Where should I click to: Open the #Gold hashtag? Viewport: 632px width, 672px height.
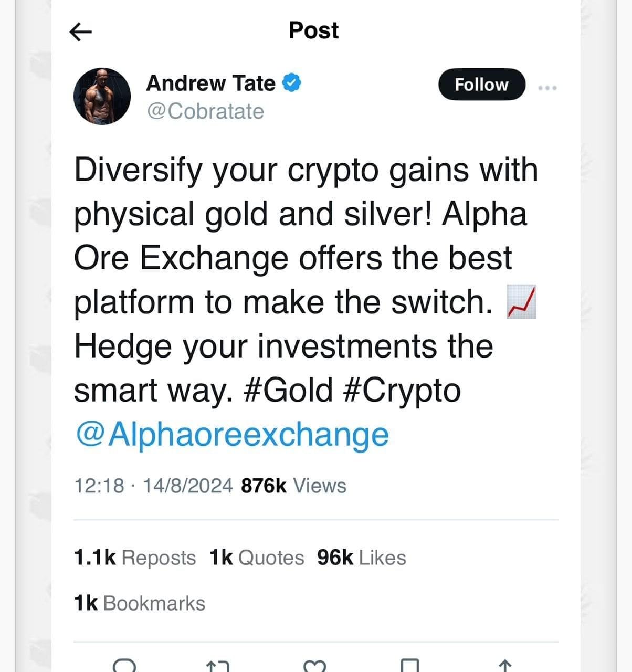point(289,390)
